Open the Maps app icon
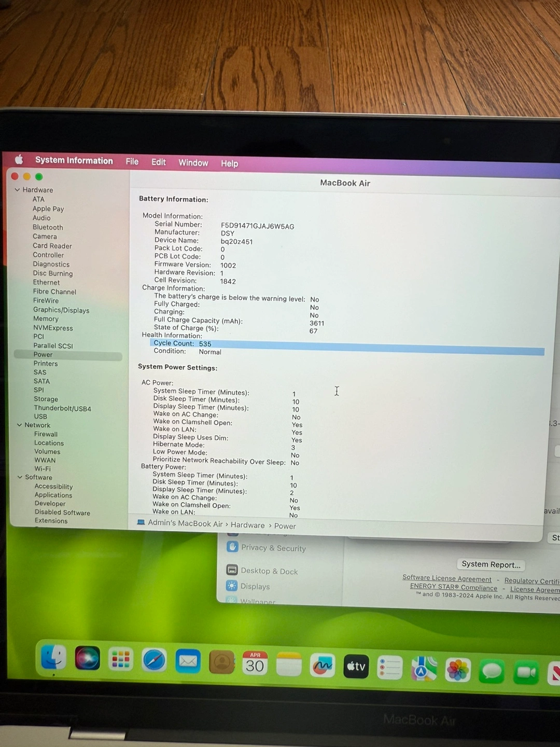This screenshot has height=747, width=560. coord(424,669)
